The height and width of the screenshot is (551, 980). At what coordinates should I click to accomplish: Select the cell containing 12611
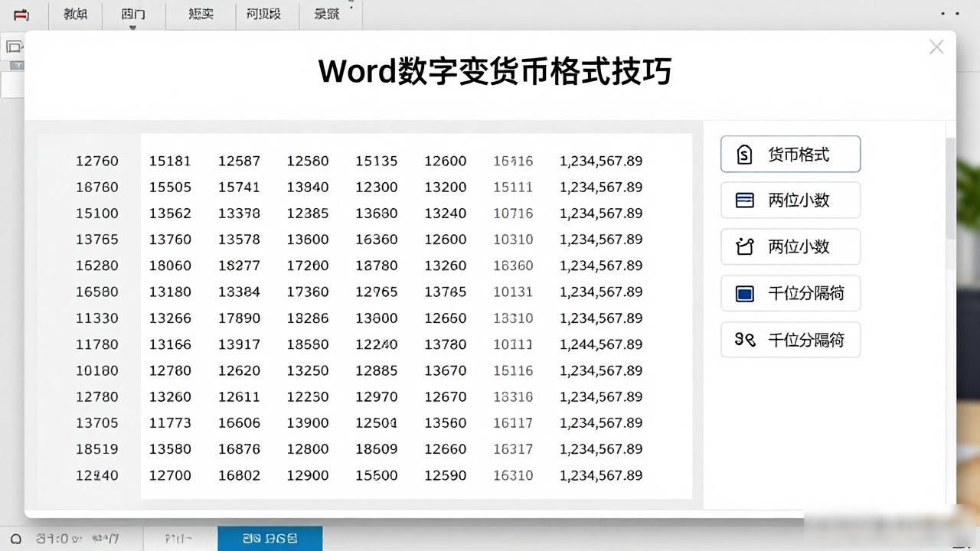(x=239, y=396)
